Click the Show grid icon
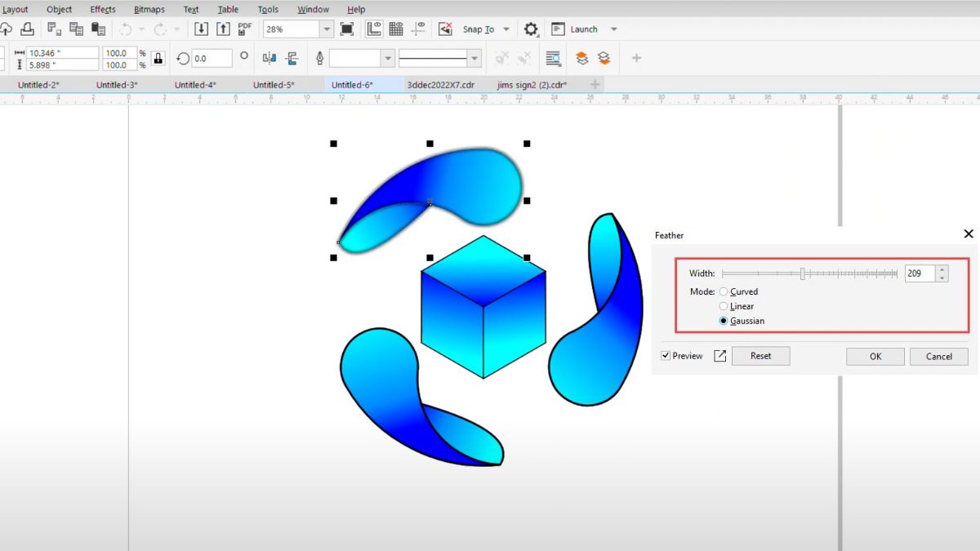Viewport: 980px width, 551px height. tap(396, 29)
